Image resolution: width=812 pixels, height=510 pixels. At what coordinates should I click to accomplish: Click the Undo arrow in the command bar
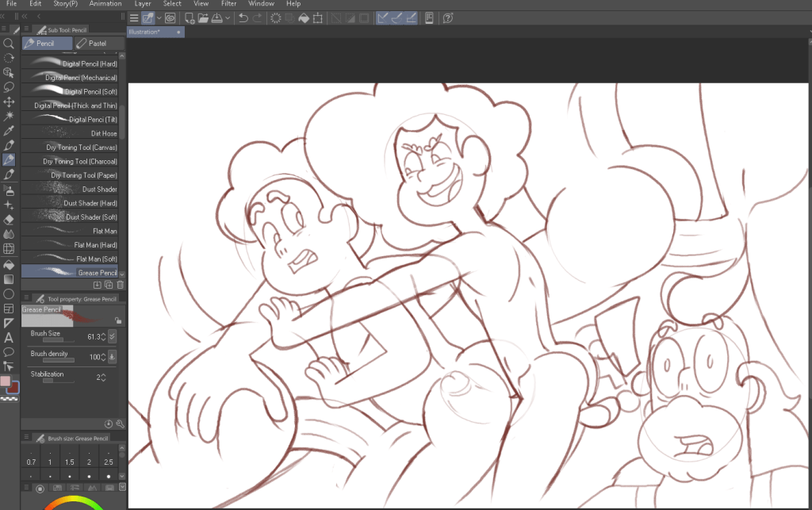[x=243, y=17]
